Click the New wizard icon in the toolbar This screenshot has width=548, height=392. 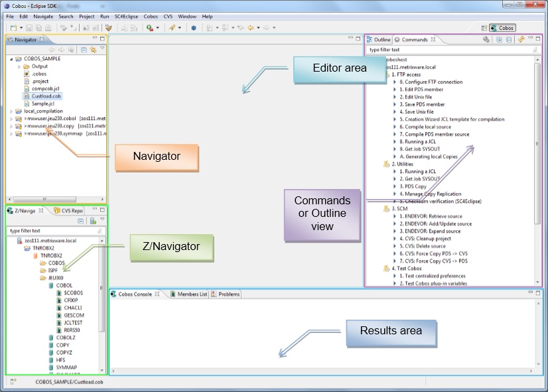coord(13,28)
